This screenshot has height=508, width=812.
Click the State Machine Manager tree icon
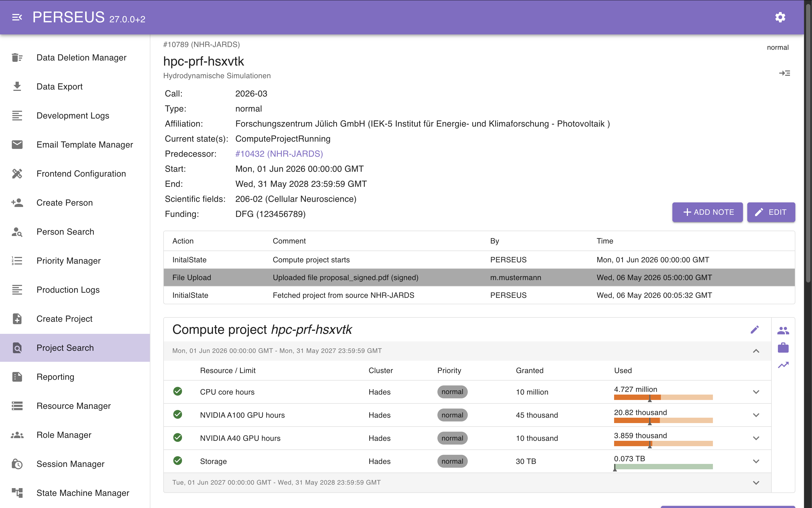[x=17, y=493]
